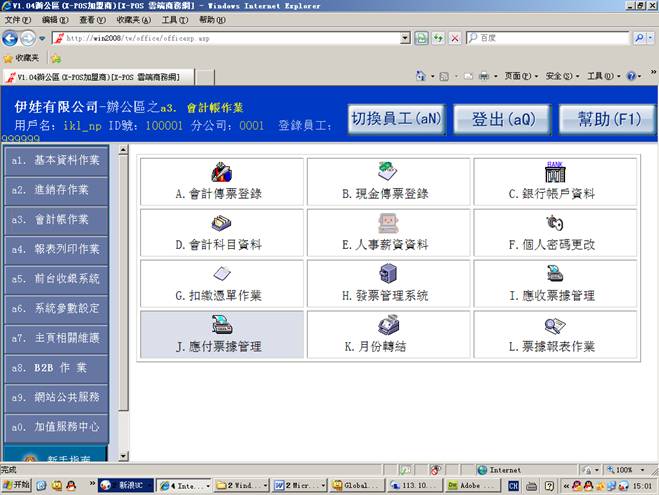
Task: Click the F. 個人密碼更改 icon
Action: click(x=554, y=223)
